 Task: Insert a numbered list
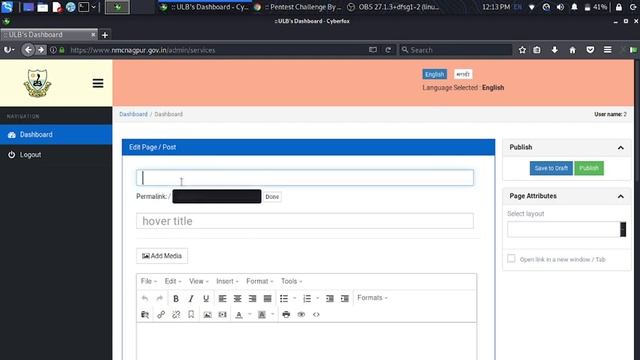click(x=307, y=298)
